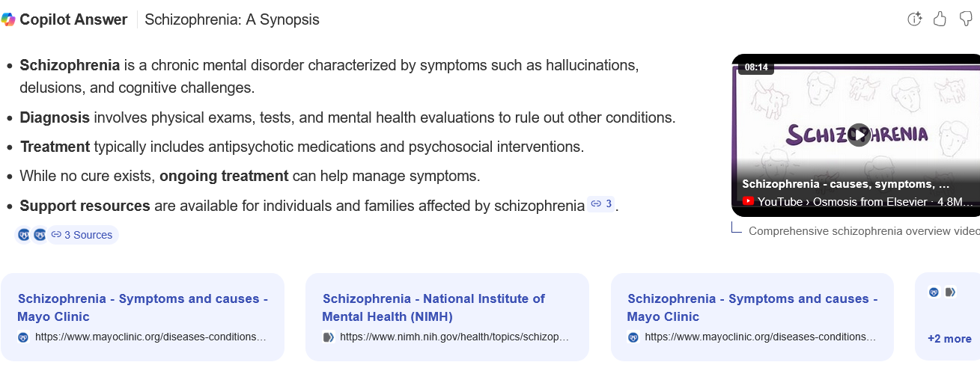Click the YouTube icon under the video title
Screen dimensions: 980x380
pyautogui.click(x=748, y=201)
